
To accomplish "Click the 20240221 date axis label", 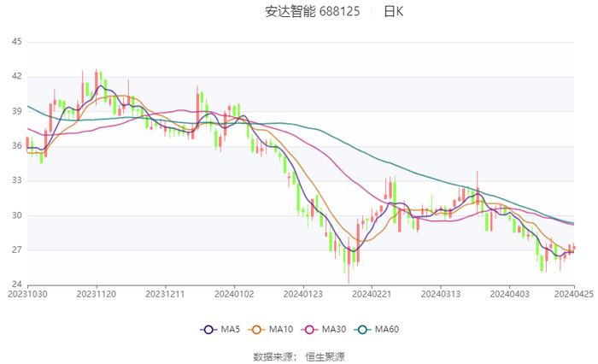I will coord(370,293).
